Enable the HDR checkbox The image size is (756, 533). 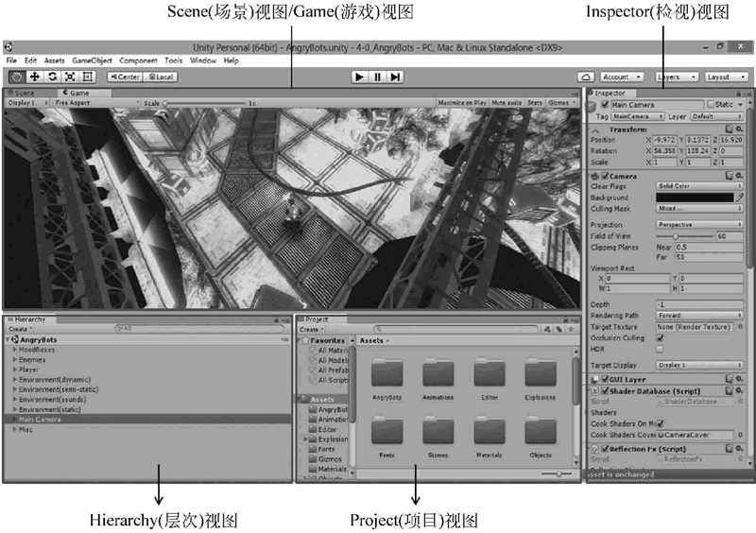660,349
